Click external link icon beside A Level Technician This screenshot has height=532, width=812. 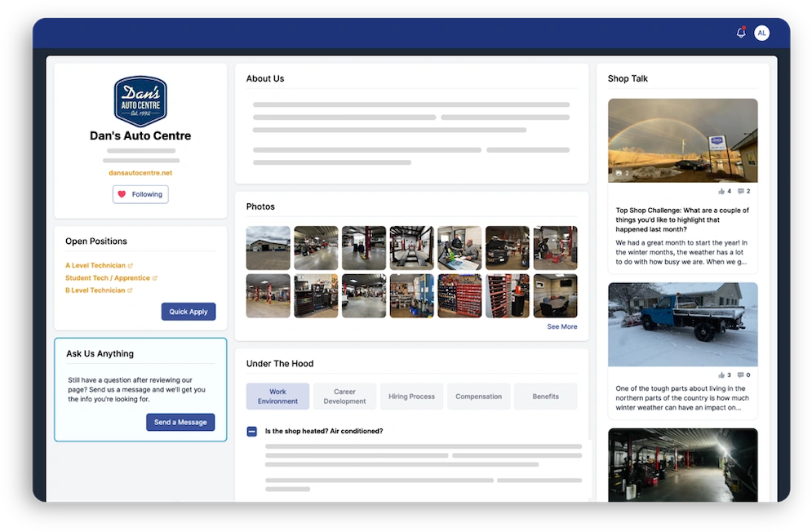(x=131, y=266)
